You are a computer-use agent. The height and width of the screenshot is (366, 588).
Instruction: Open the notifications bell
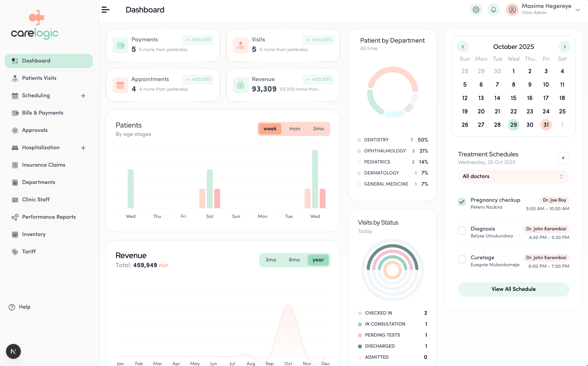click(493, 10)
